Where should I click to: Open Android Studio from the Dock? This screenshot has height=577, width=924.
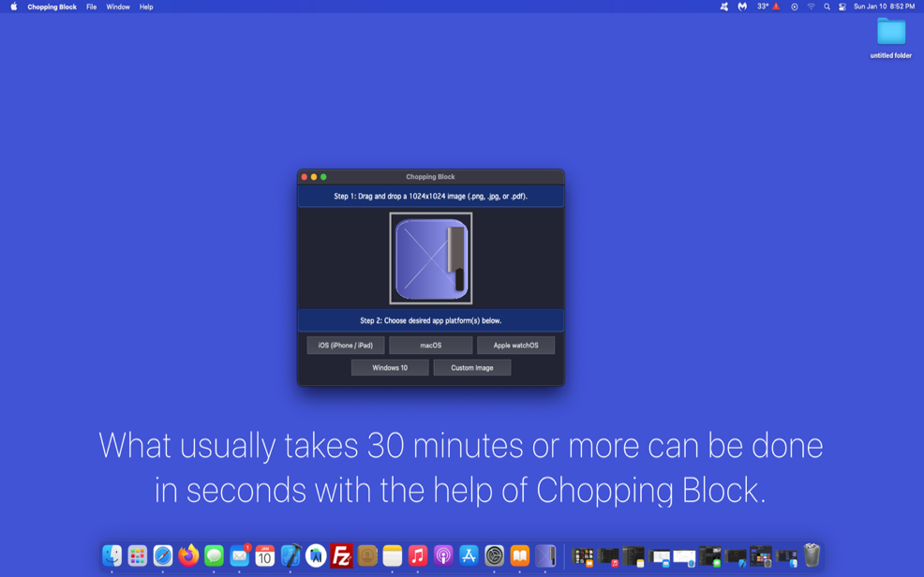316,555
